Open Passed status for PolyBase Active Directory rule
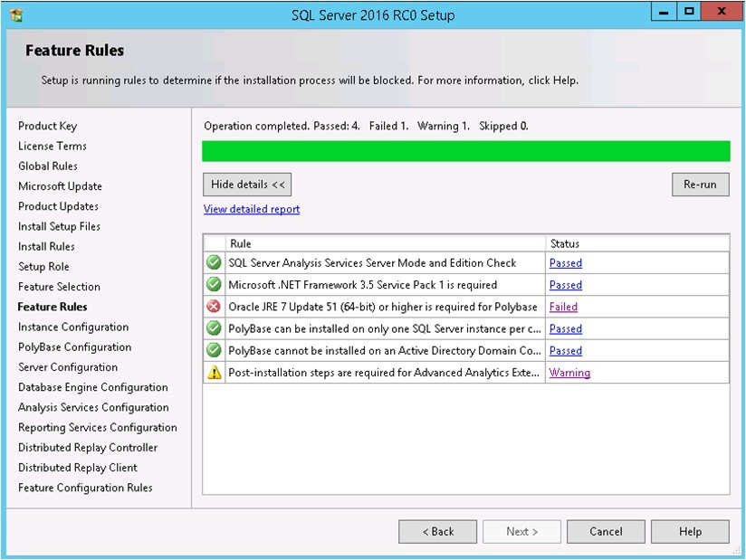 tap(566, 350)
